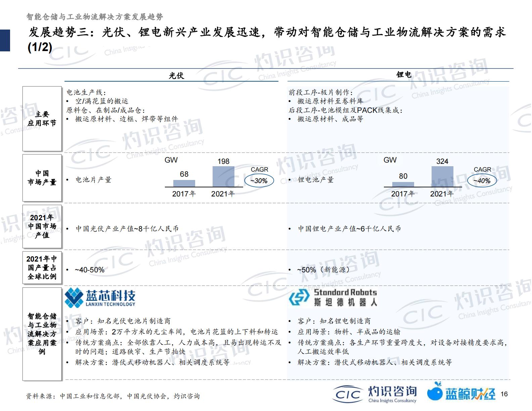Click the (1/2) part indicator in the title
Screen dimensions: 532x411
pyautogui.click(x=40, y=47)
